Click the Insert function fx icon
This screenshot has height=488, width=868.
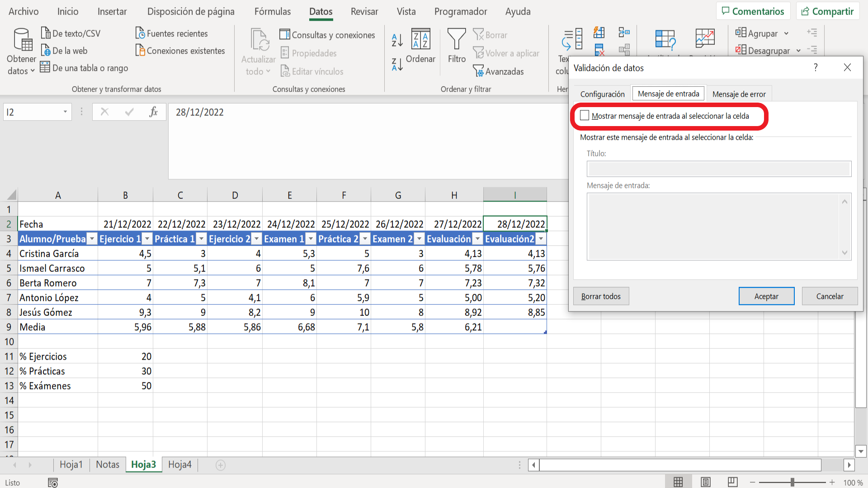153,112
